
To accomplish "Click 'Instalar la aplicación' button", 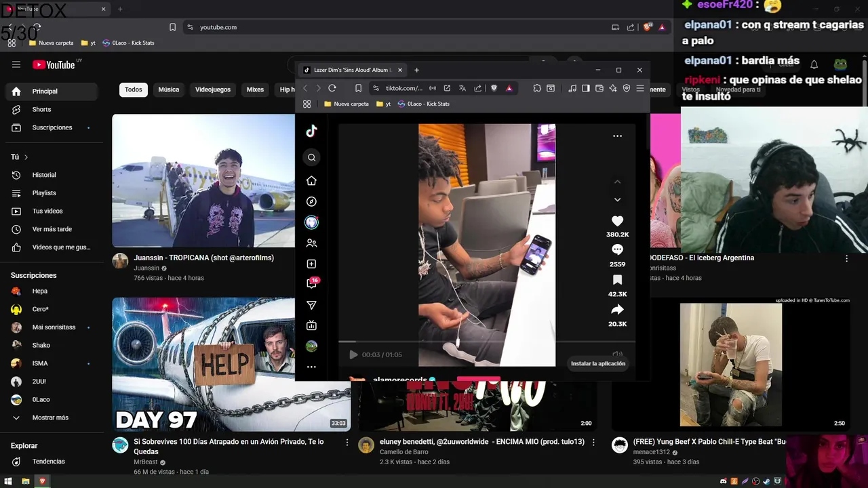I will 598,363.
